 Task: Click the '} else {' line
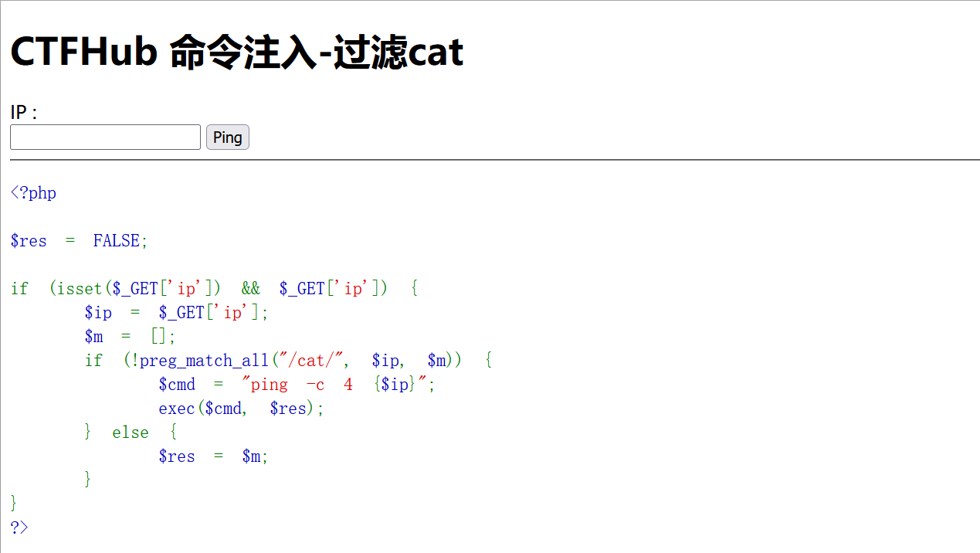click(x=131, y=433)
